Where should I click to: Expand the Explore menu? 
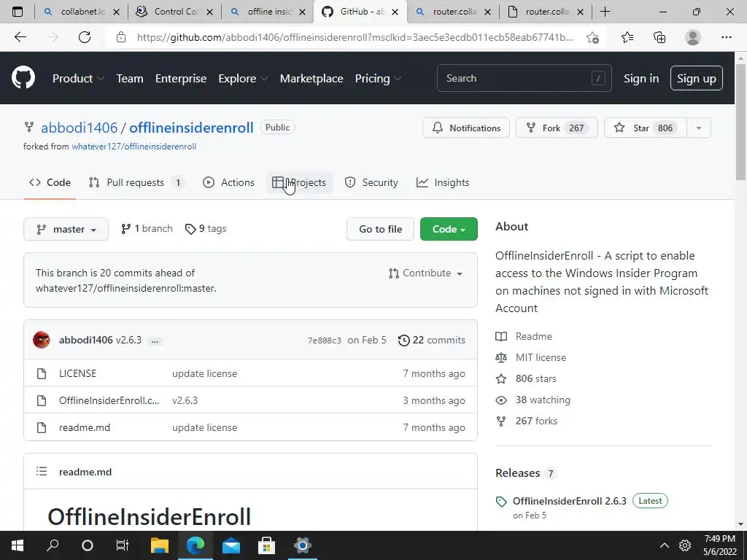coord(243,79)
